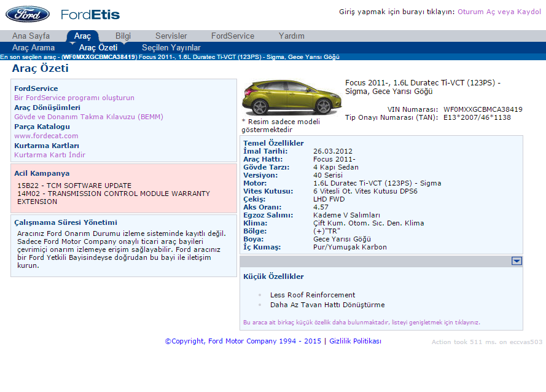Click the Çalışmama Süresi Yönetimi heading

coord(66,222)
